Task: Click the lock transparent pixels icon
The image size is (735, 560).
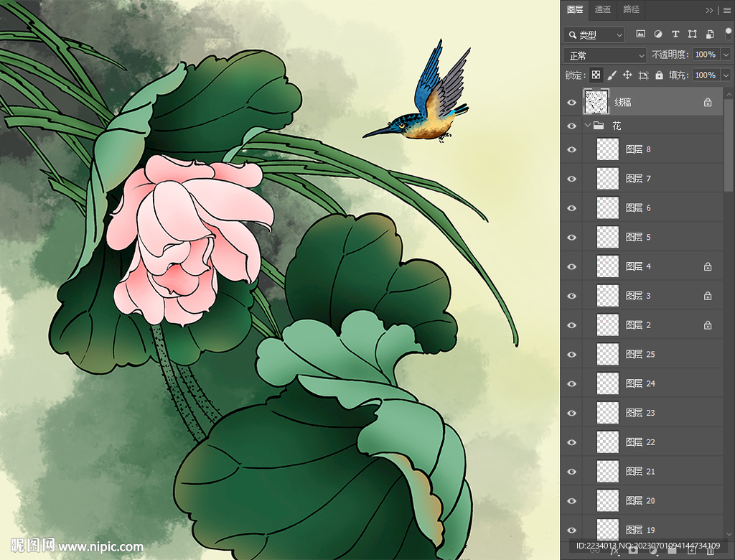Action: point(596,75)
